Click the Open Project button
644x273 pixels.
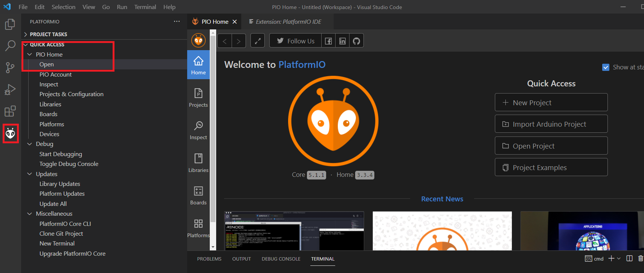tap(551, 146)
